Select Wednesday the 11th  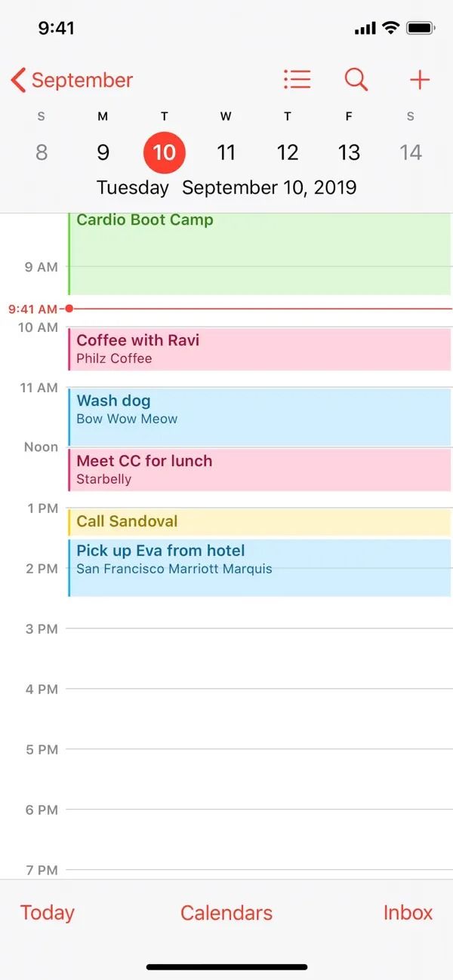[226, 152]
